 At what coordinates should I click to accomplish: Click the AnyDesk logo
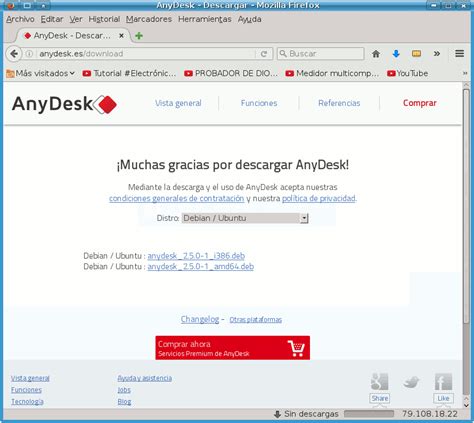pyautogui.click(x=64, y=104)
